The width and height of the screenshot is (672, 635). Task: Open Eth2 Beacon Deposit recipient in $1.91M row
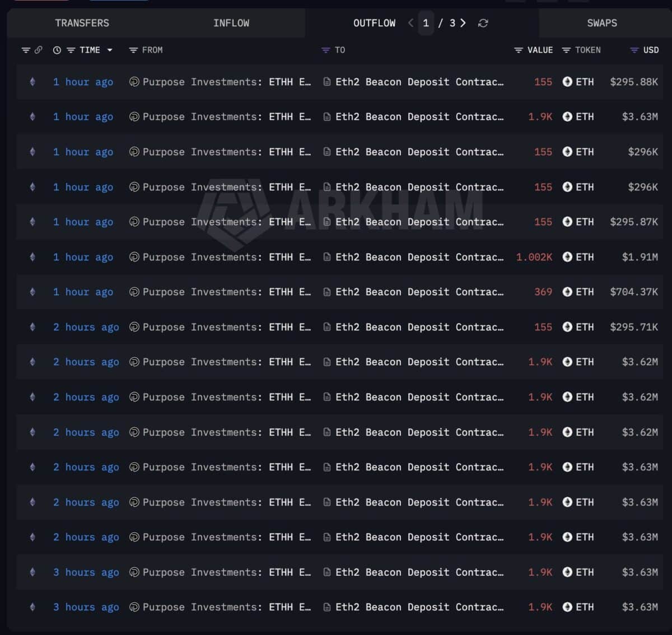pyautogui.click(x=419, y=257)
